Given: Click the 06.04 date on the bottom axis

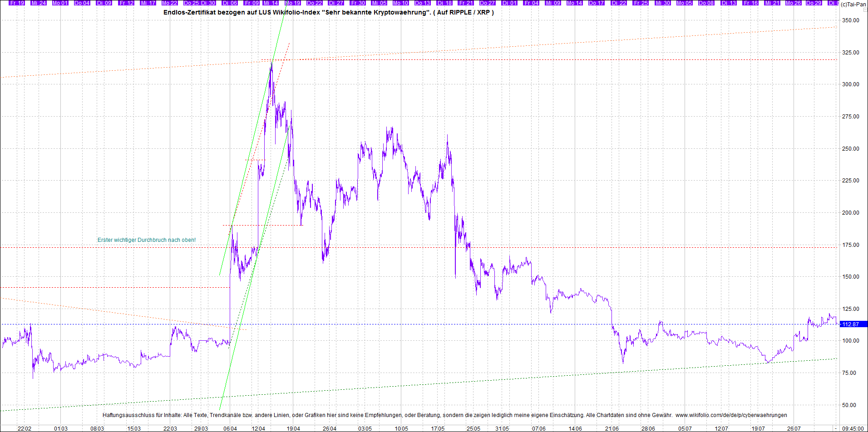Looking at the screenshot, I should click(230, 428).
